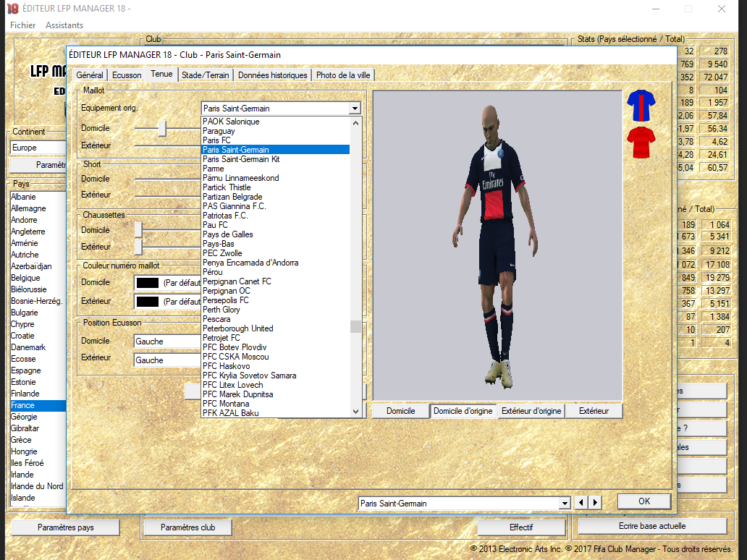Viewport: 747px width, 560px height.
Task: Click the 3D player kit preview
Action: pyautogui.click(x=497, y=246)
